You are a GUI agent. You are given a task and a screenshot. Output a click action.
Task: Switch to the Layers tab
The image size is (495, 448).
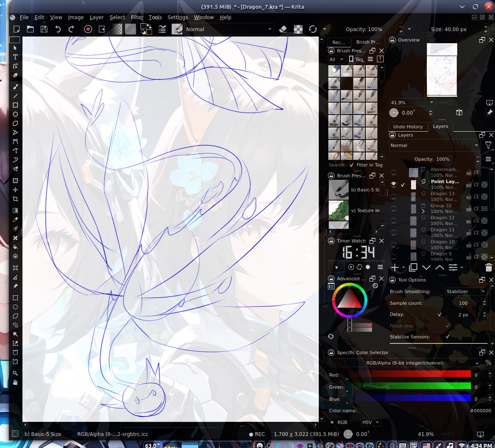441,126
